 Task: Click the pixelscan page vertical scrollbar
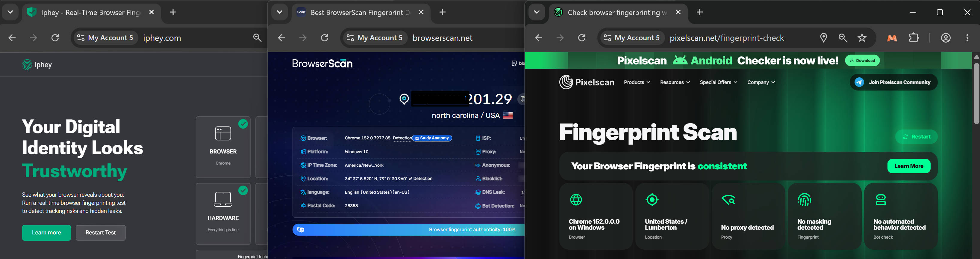point(976,93)
